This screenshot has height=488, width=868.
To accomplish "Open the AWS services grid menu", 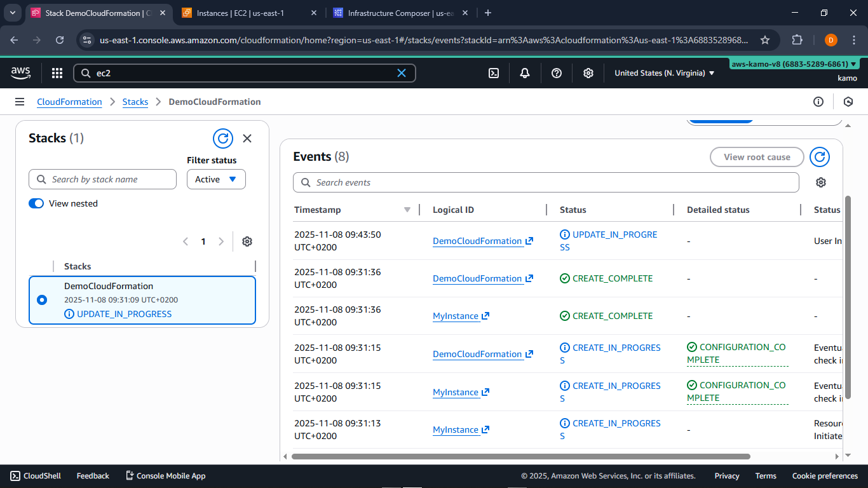I will click(x=57, y=73).
